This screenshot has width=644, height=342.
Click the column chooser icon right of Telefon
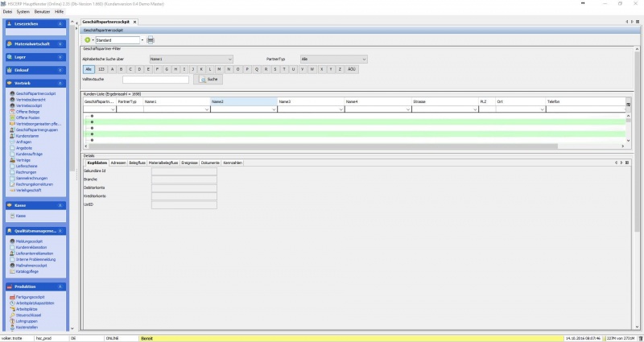628,105
